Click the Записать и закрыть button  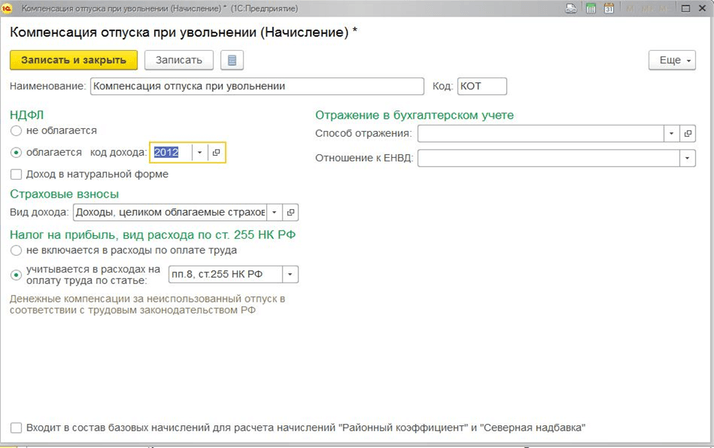coord(73,60)
